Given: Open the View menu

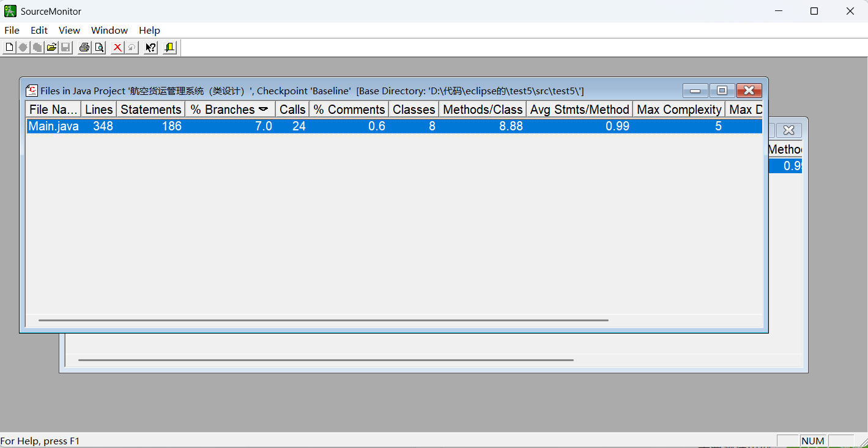Looking at the screenshot, I should click(69, 30).
